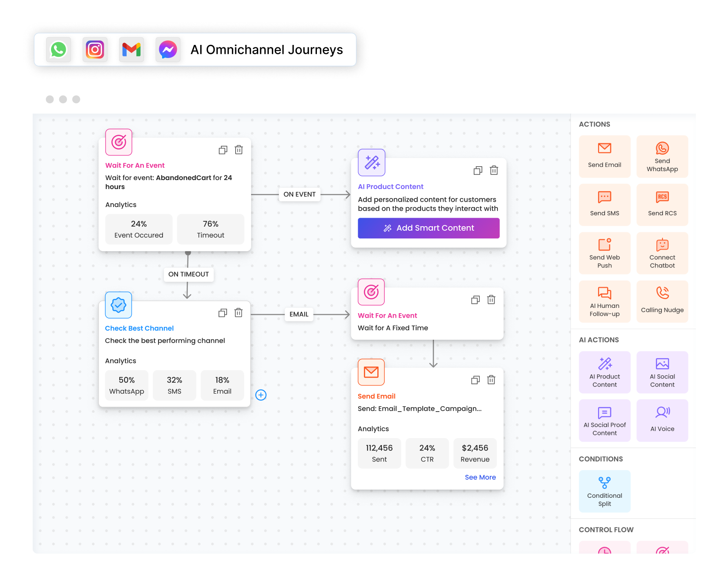
Task: Duplicate the Check Best Channel node
Action: tap(223, 313)
